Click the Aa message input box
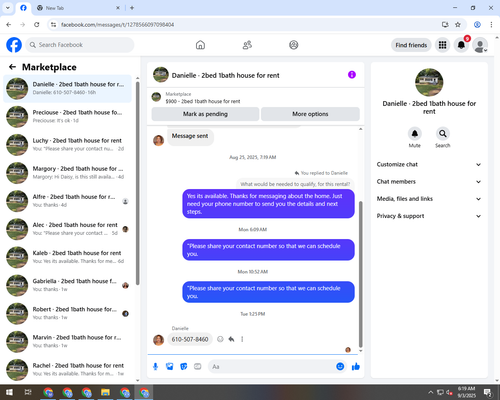The height and width of the screenshot is (400, 500). [x=272, y=367]
